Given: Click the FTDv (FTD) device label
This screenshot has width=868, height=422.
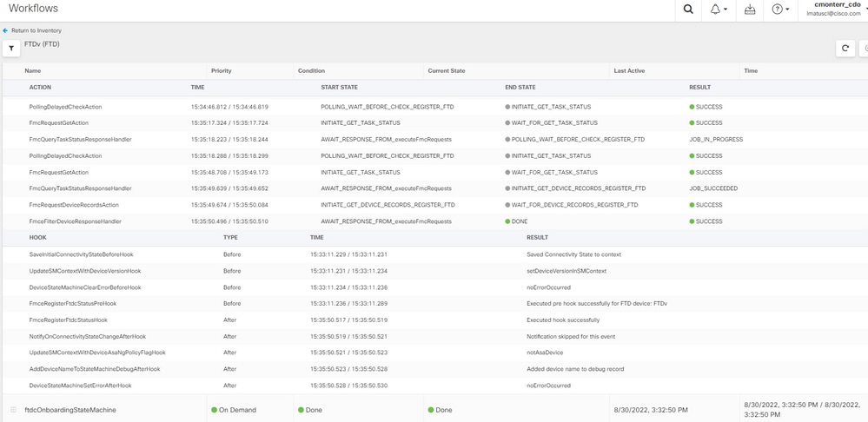Looking at the screenshot, I should [42, 44].
